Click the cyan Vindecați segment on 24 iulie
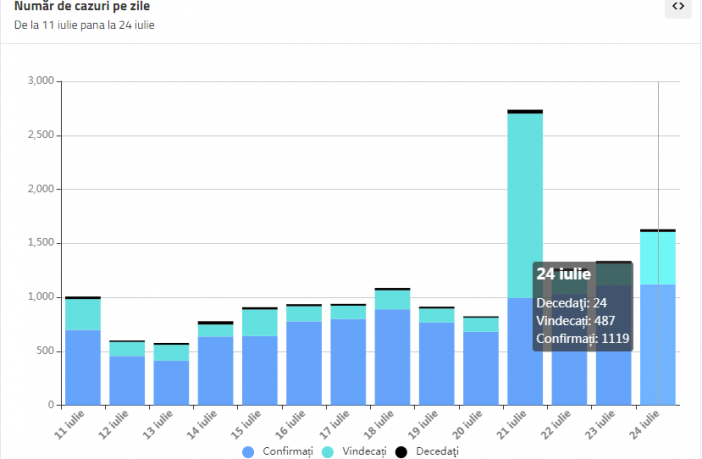702x459 pixels. point(658,257)
